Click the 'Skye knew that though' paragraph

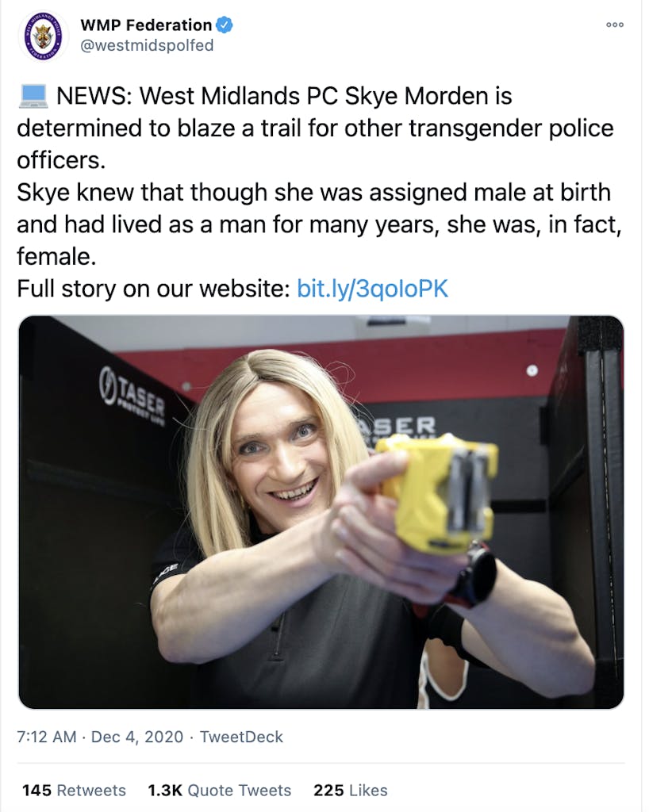[319, 224]
